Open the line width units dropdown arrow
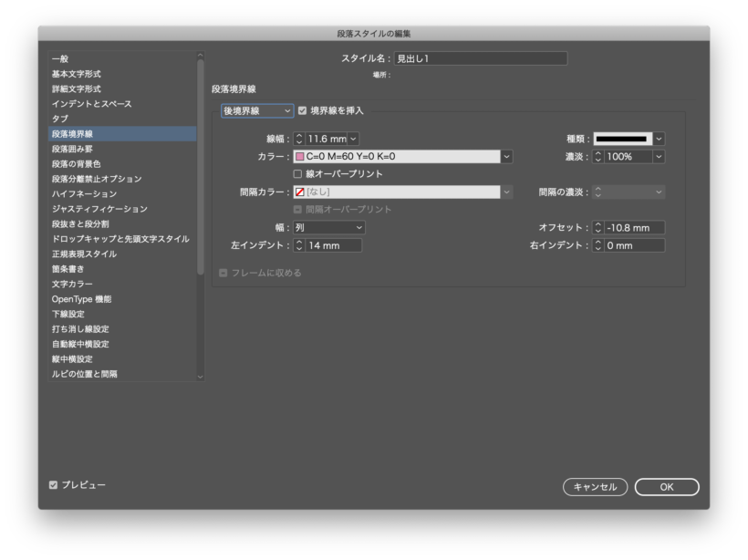Image resolution: width=748 pixels, height=560 pixels. coord(353,139)
